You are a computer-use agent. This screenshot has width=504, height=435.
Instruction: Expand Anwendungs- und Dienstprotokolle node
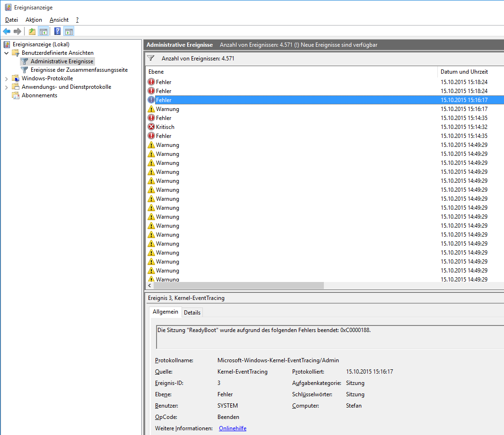7,87
